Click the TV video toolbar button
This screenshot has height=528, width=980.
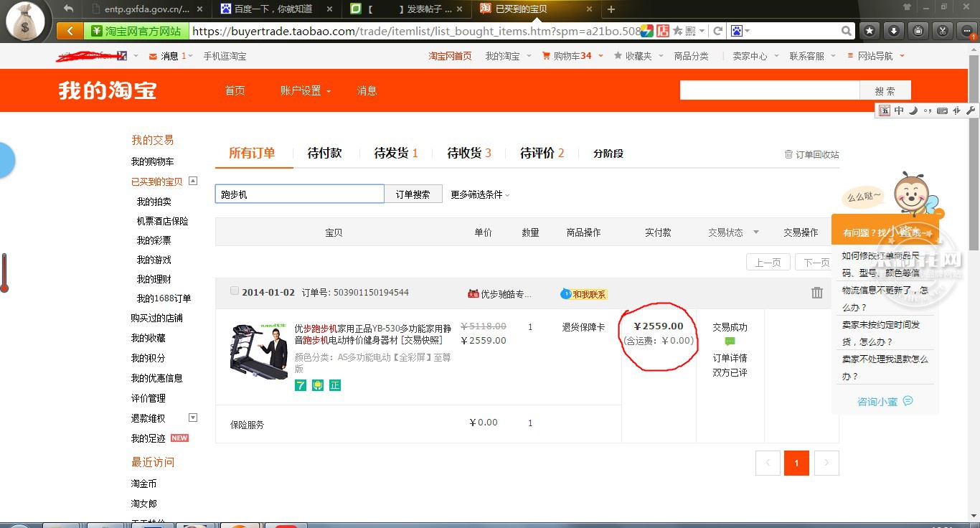tap(918, 31)
